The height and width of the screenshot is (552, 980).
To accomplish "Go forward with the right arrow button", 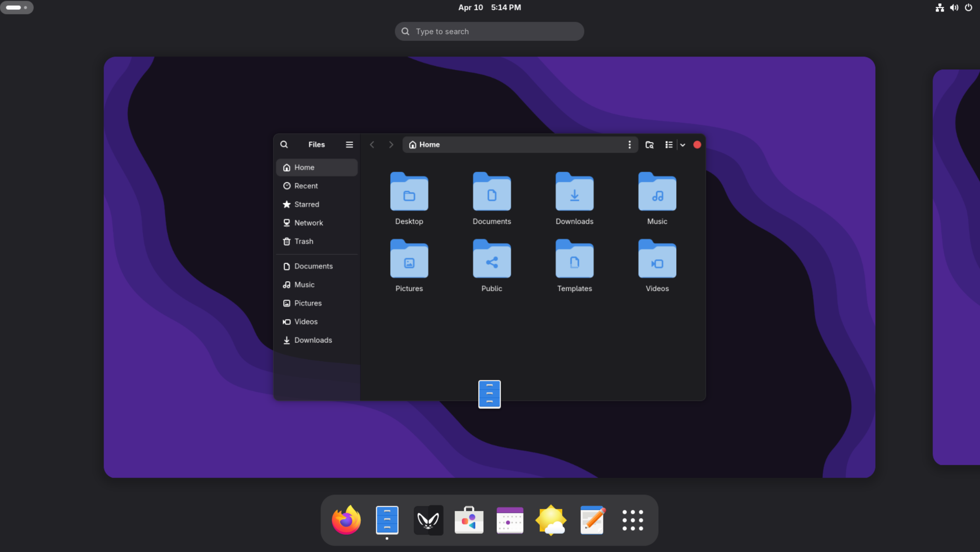I will pos(391,145).
